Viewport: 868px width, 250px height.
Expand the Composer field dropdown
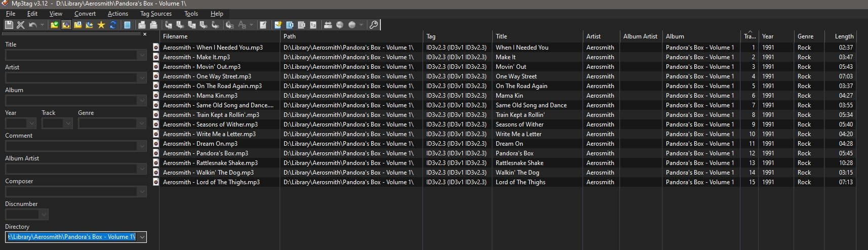tap(142, 192)
